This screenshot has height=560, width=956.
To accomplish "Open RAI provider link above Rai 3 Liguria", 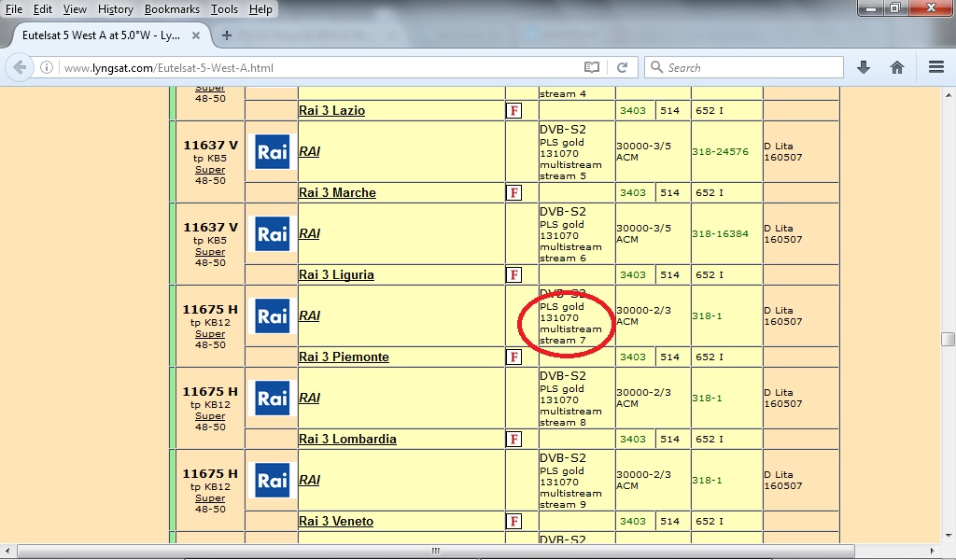I will (310, 233).
